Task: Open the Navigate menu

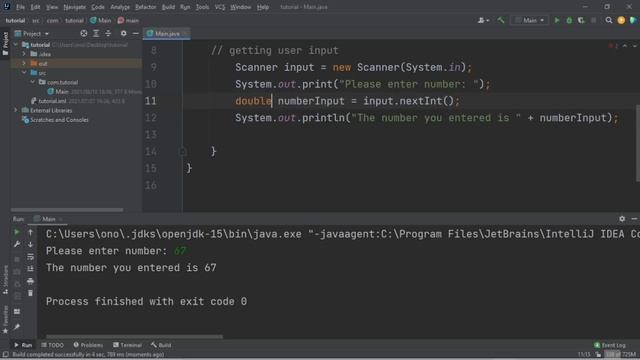Action: pyautogui.click(x=75, y=7)
